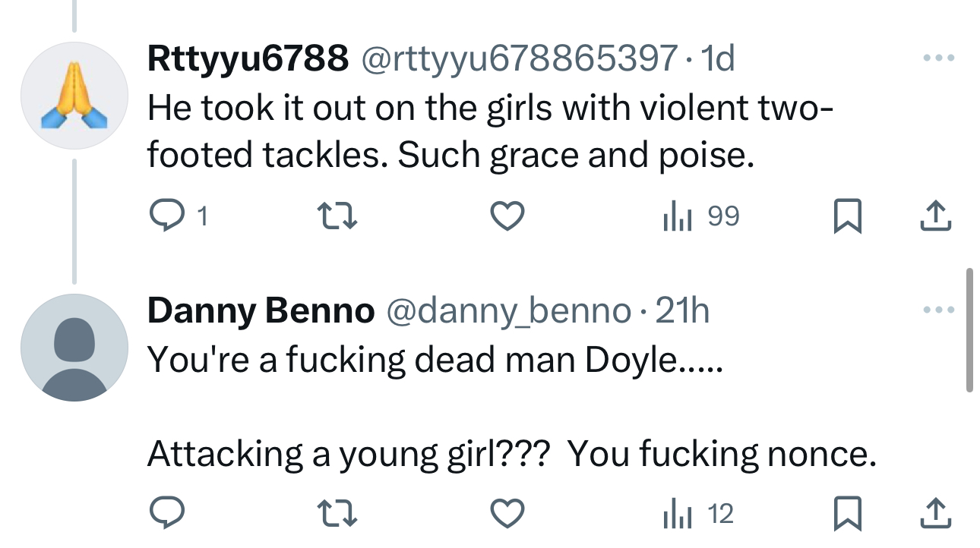The width and height of the screenshot is (980, 548).
Task: Like Danny Benno's tweet
Action: coord(507,515)
